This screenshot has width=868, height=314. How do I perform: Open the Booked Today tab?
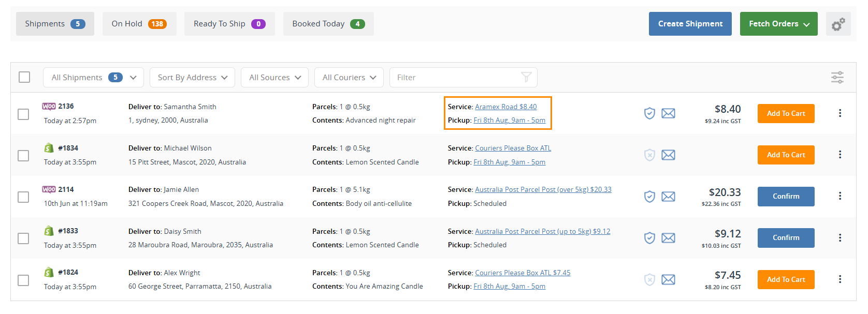click(328, 24)
